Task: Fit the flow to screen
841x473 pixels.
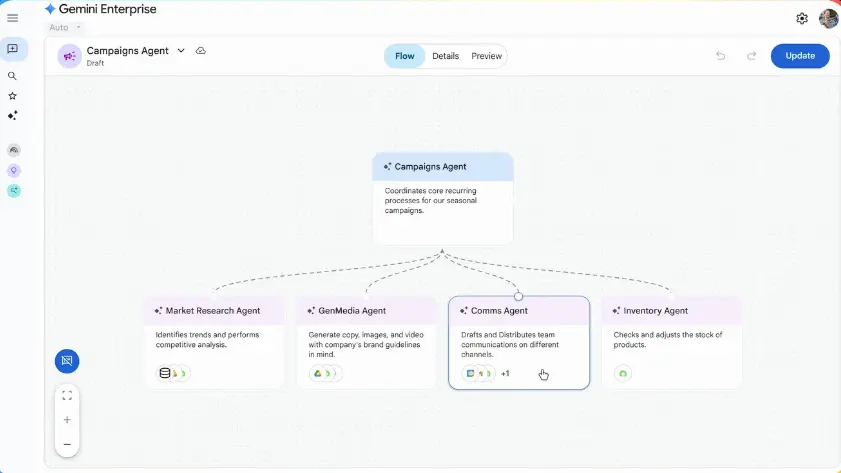Action: pos(67,396)
